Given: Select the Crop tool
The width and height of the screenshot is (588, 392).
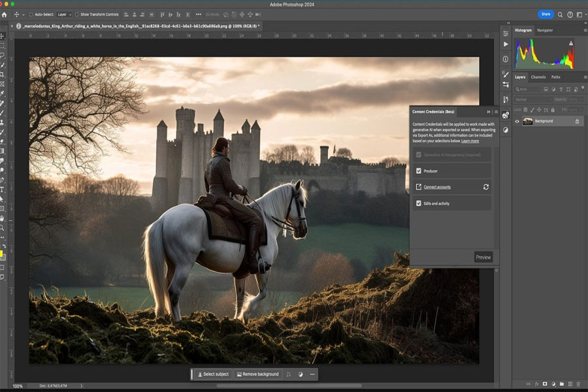Looking at the screenshot, I should (2, 74).
